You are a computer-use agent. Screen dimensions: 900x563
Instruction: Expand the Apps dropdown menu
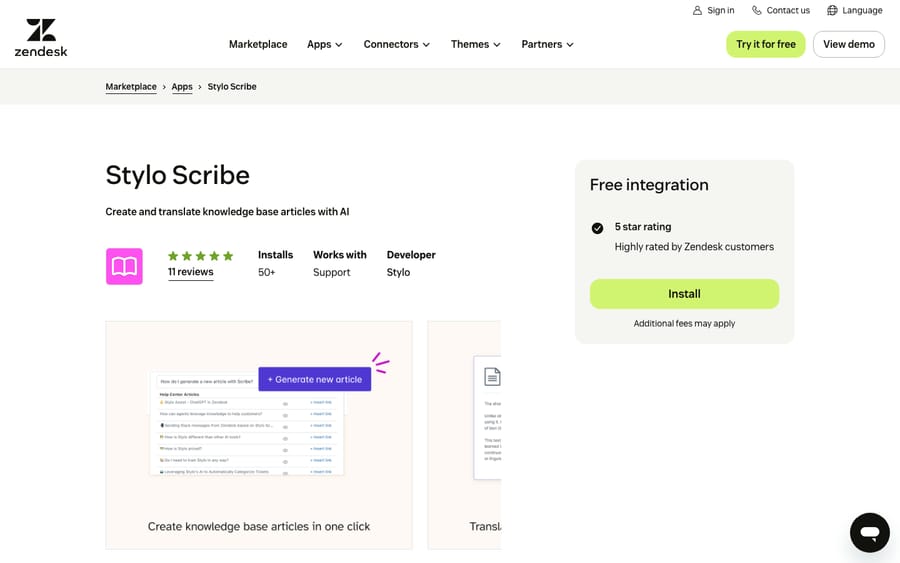click(x=324, y=44)
